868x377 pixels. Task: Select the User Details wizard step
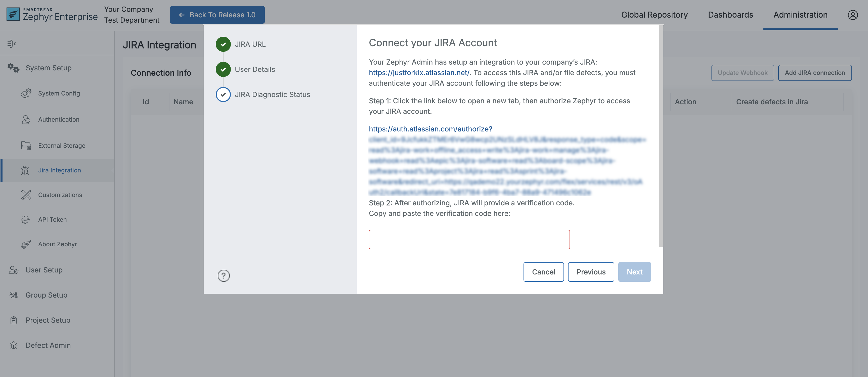[254, 69]
